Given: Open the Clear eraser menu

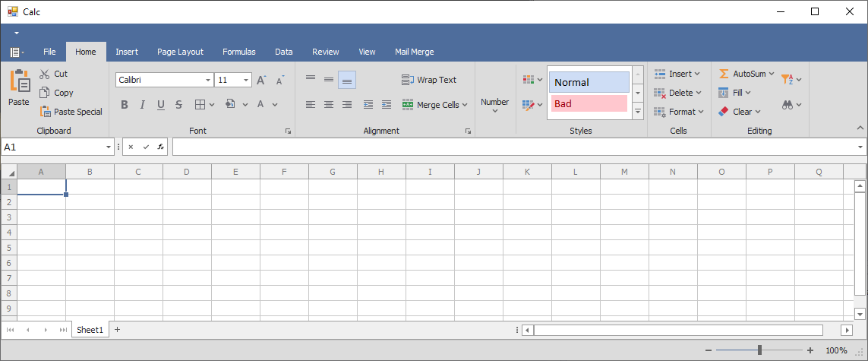Looking at the screenshot, I should click(739, 111).
